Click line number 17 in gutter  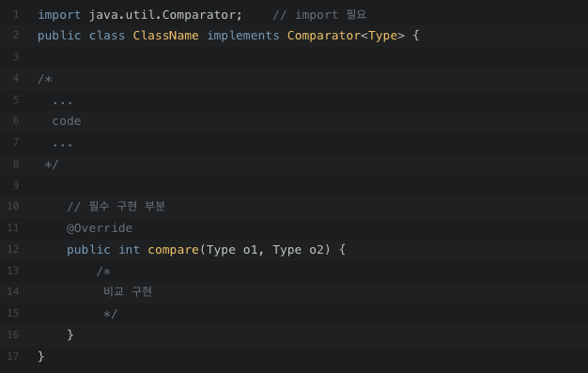coord(13,356)
